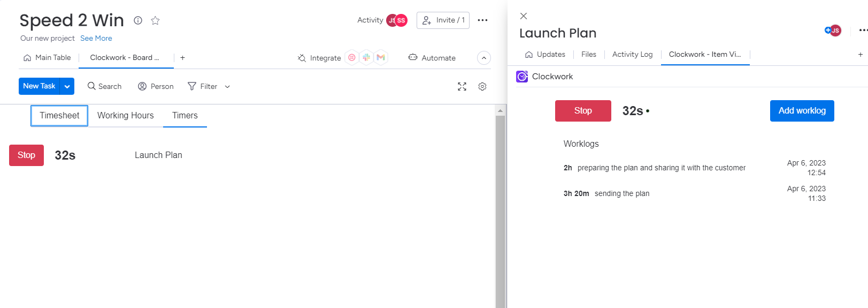Click the Add worklog button
This screenshot has height=308, width=868.
[x=802, y=111]
